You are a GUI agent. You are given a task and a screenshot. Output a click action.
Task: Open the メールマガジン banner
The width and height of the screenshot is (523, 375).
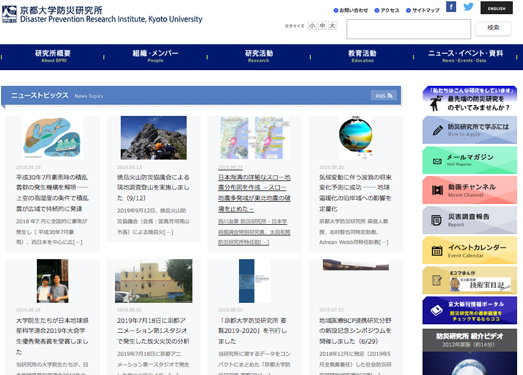click(470, 160)
